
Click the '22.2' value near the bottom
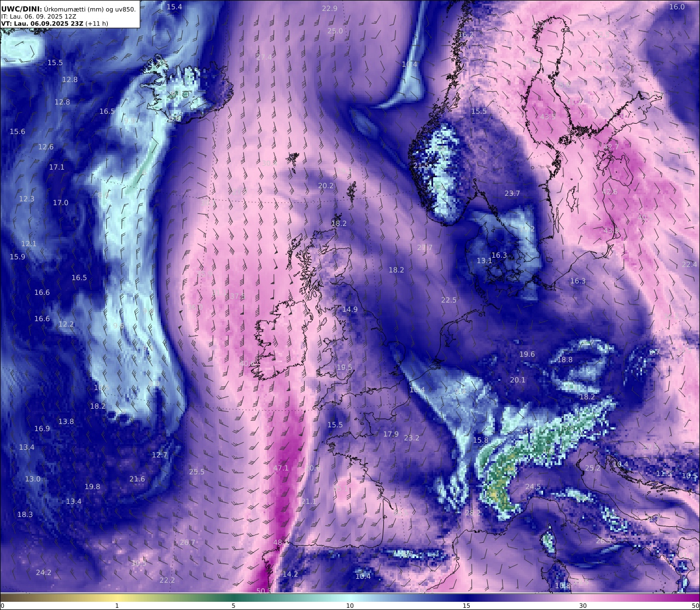167,580
